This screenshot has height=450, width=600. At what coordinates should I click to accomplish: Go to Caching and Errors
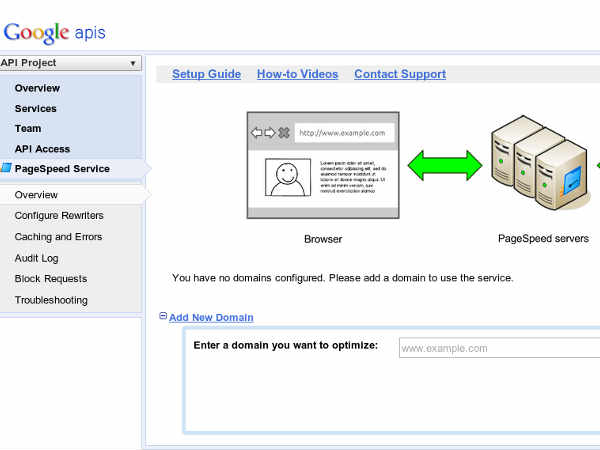coord(58,237)
